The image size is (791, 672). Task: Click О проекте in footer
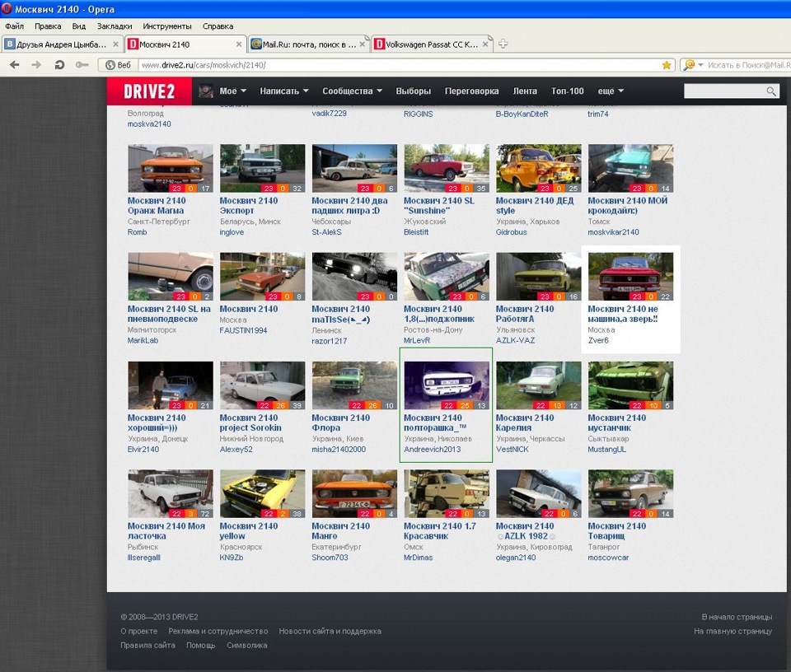(139, 631)
